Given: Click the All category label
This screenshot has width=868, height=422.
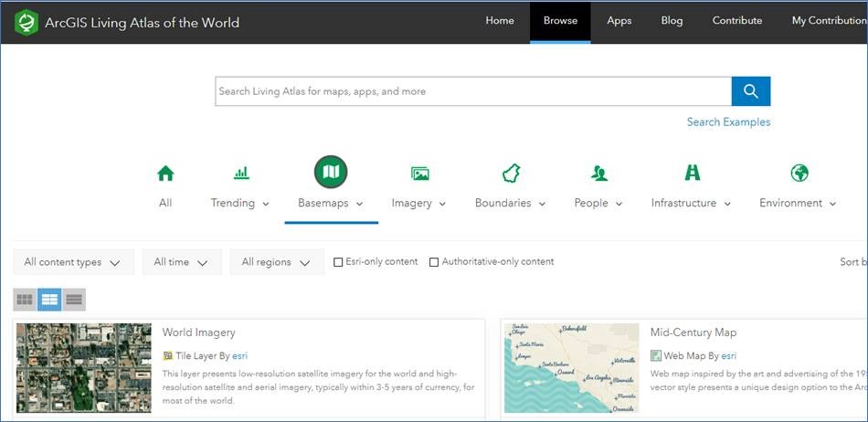Looking at the screenshot, I should click(165, 203).
